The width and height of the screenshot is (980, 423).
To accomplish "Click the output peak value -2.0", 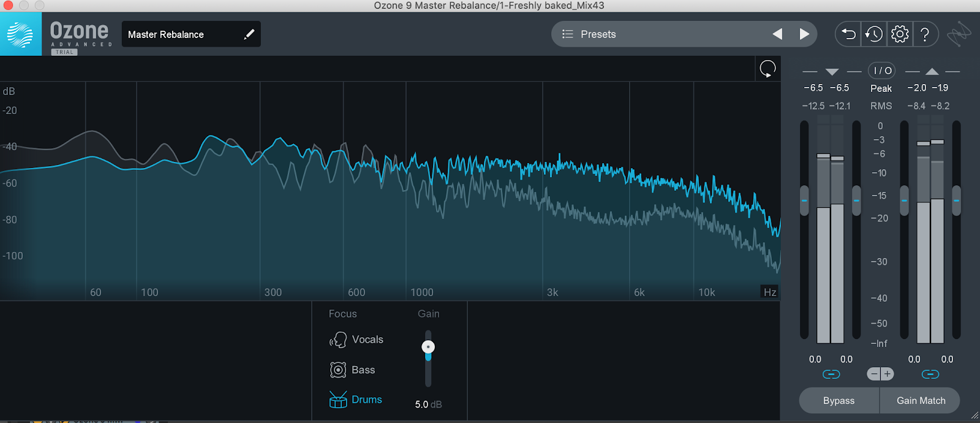I will 916,88.
